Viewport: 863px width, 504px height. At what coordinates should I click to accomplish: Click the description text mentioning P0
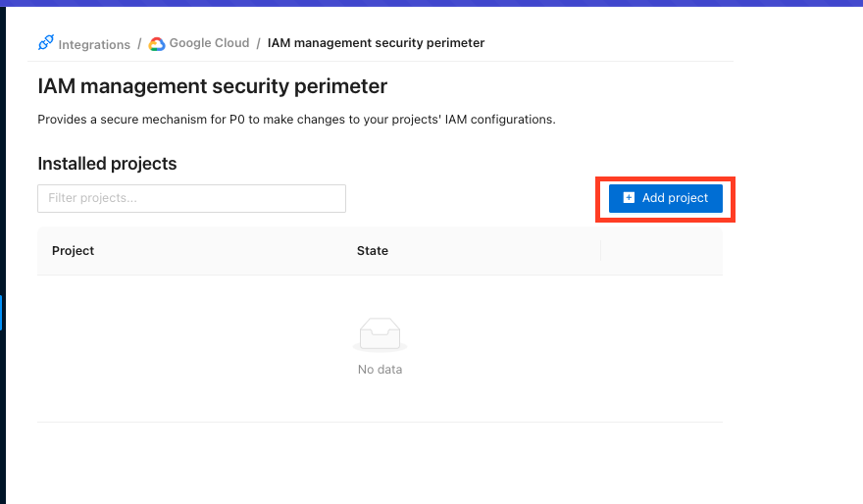296,120
